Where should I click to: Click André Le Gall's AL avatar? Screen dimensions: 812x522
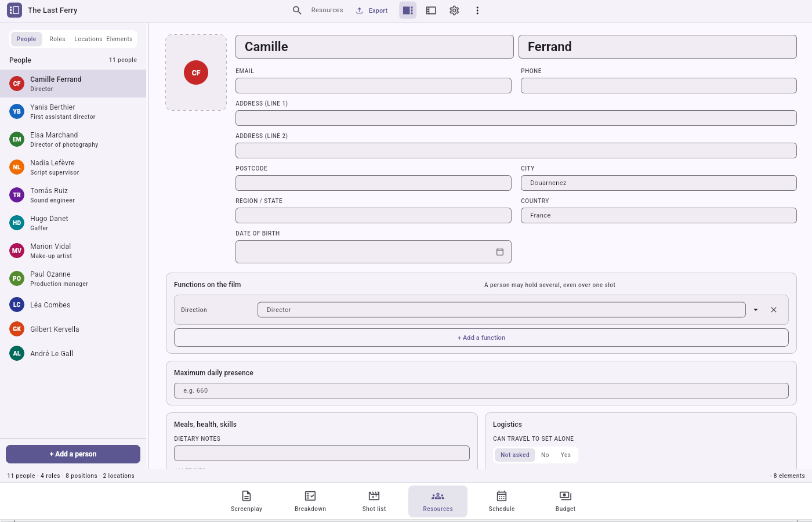tap(17, 353)
